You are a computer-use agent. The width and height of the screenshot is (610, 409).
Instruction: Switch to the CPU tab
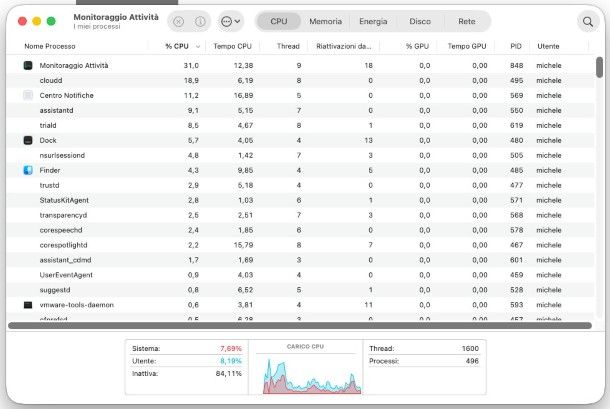(x=279, y=21)
